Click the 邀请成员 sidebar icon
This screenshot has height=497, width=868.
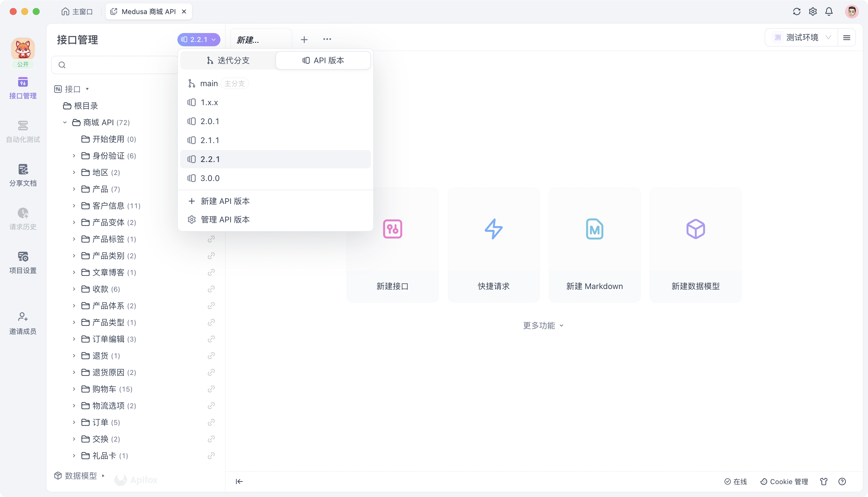point(22,323)
